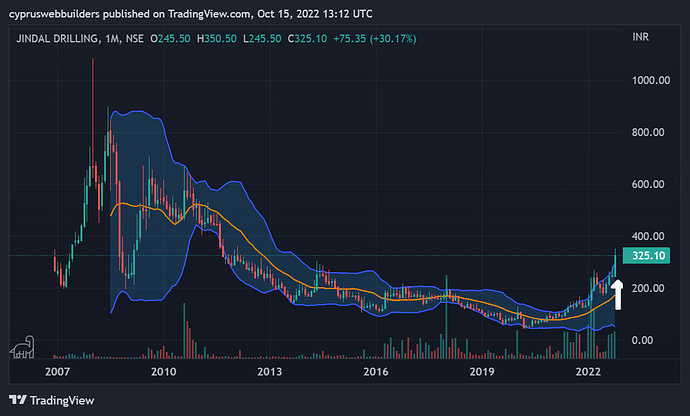Select the 2010 label on time axis

point(164,371)
